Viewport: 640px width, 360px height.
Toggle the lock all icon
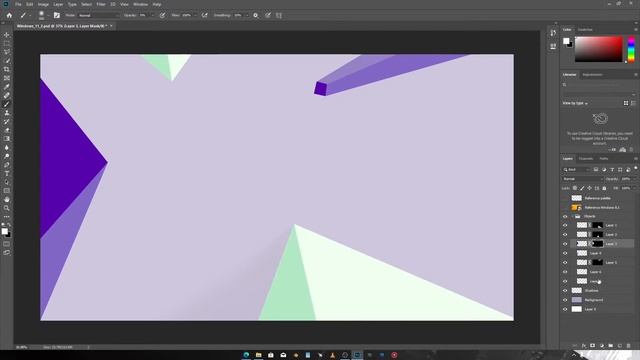pos(604,188)
